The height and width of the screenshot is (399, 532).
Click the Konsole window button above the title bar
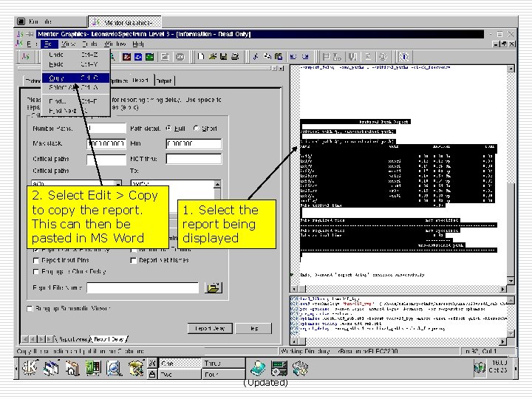tap(50, 21)
